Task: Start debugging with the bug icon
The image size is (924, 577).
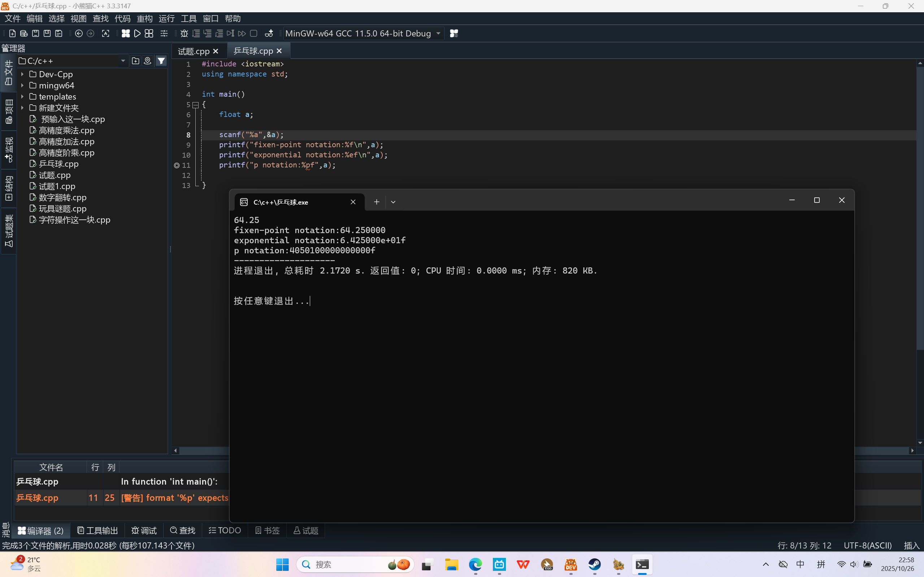Action: click(184, 34)
